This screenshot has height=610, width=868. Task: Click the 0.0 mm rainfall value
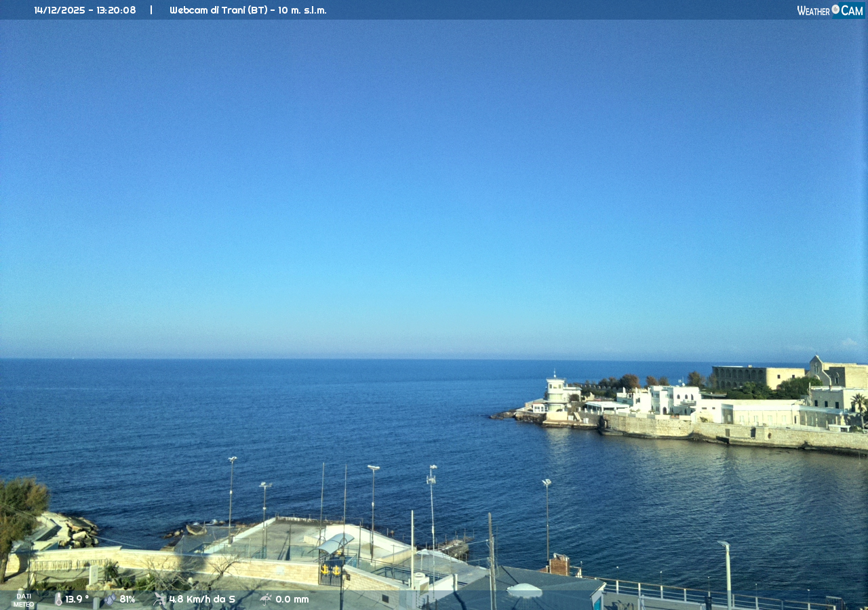pos(292,599)
